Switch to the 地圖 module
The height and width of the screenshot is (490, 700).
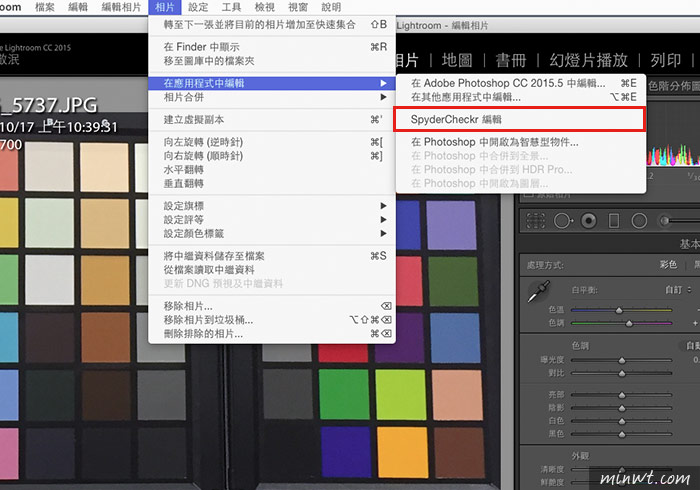(457, 60)
